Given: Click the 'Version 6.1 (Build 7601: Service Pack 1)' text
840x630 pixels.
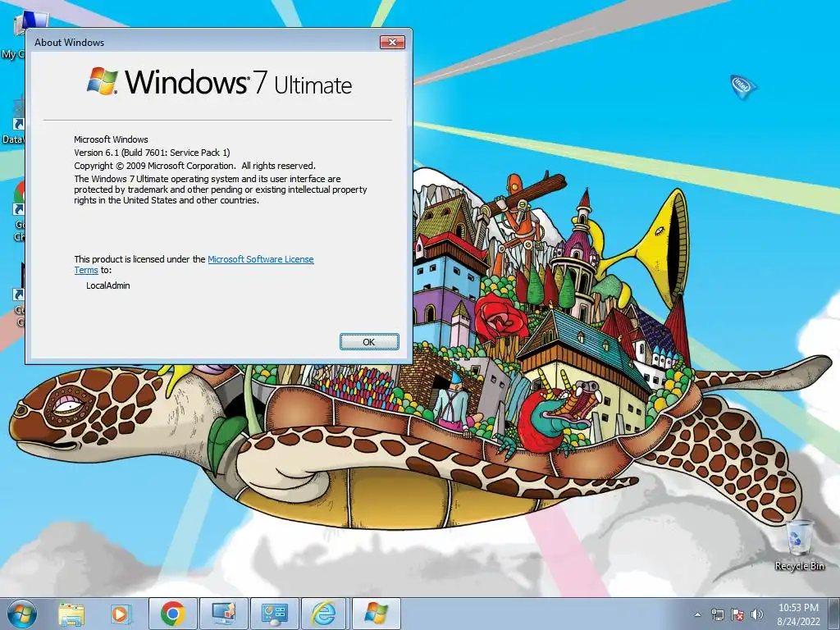Looking at the screenshot, I should coord(152,153).
